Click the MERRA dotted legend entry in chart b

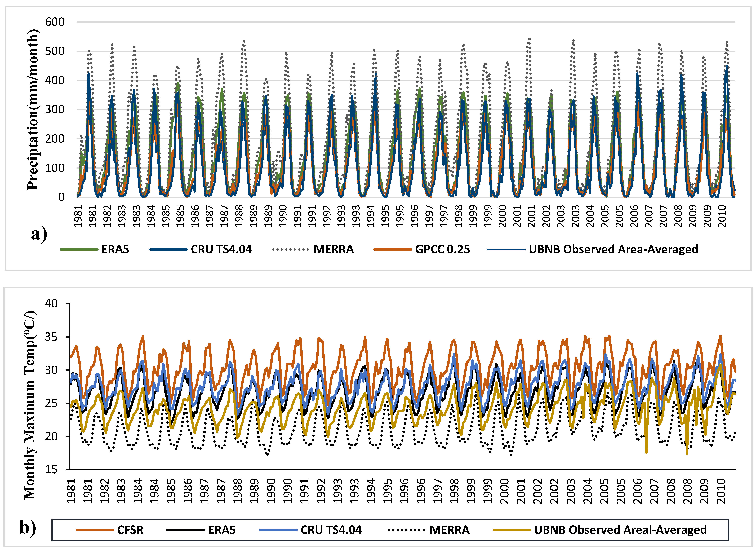point(406,530)
